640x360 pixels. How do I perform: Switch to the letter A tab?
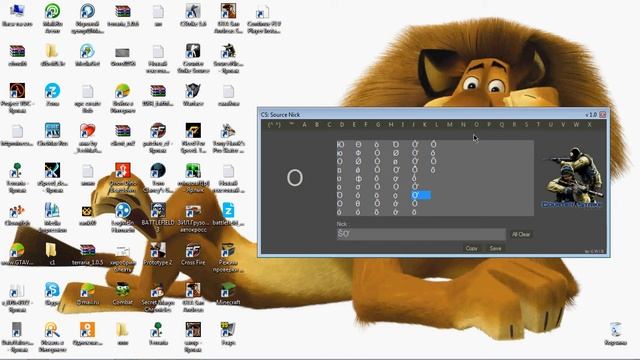tap(304, 124)
